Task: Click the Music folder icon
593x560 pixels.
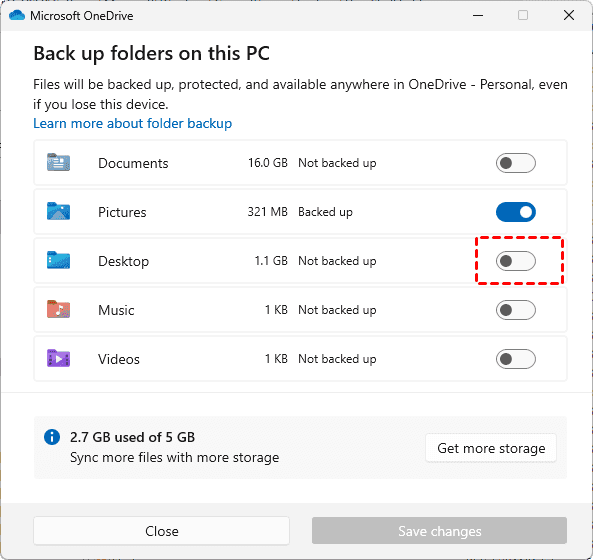Action: [x=58, y=309]
